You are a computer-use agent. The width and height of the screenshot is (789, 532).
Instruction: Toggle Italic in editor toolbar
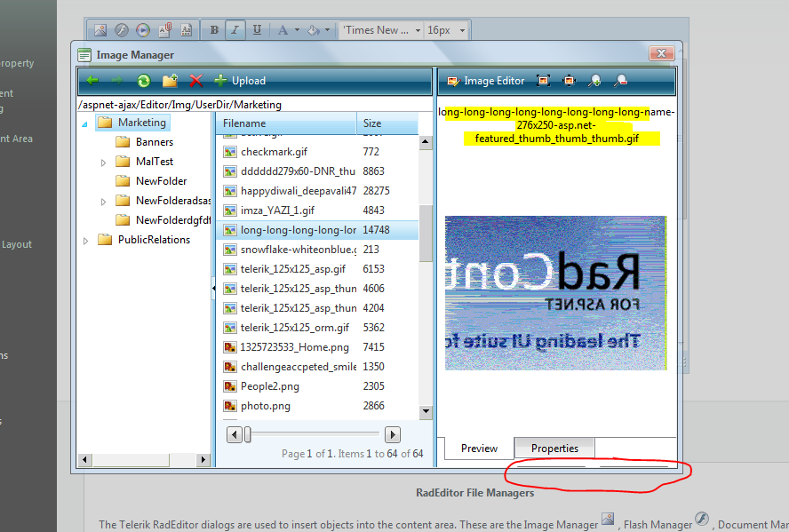tap(235, 30)
